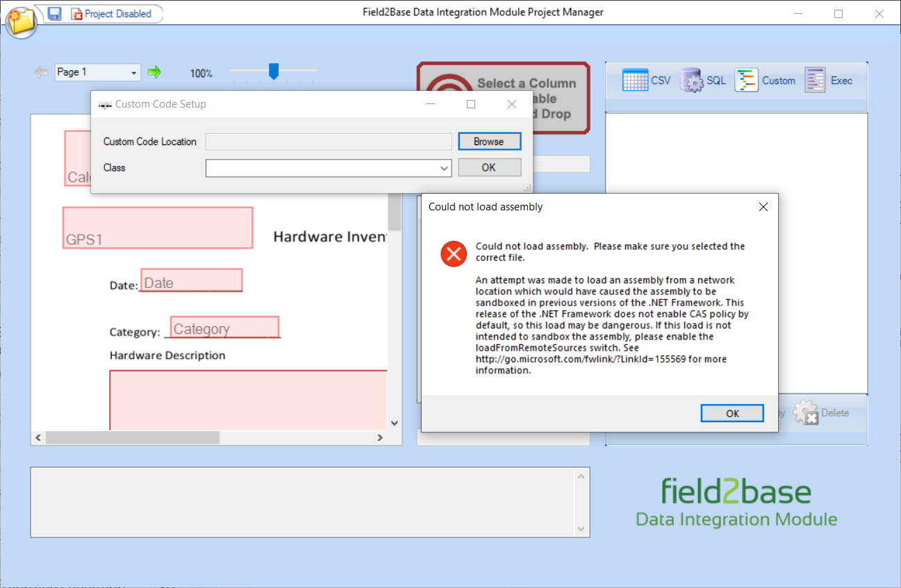Click the Custom Code Location label
This screenshot has width=901, height=588.
tap(150, 142)
